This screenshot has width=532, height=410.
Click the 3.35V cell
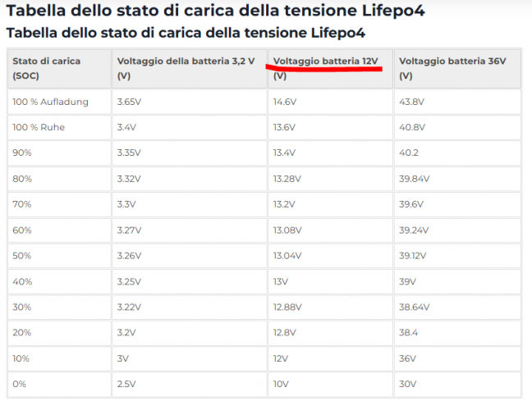click(129, 153)
